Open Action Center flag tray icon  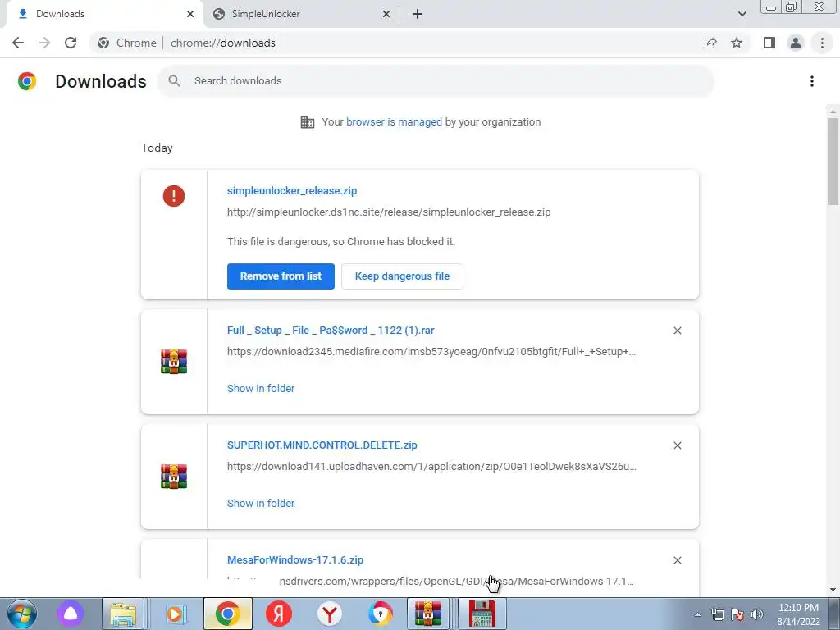737,614
